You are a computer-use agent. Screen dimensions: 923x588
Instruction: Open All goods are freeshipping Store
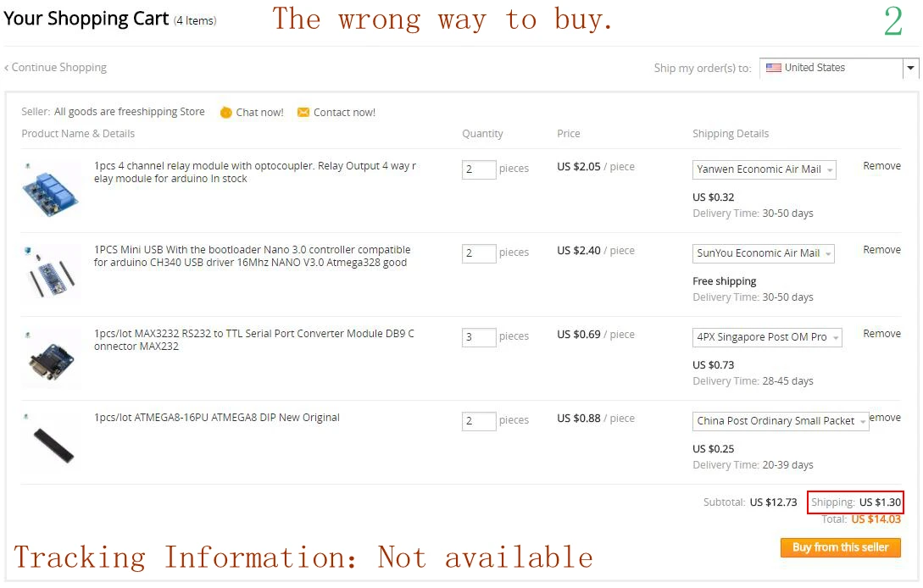pos(130,112)
